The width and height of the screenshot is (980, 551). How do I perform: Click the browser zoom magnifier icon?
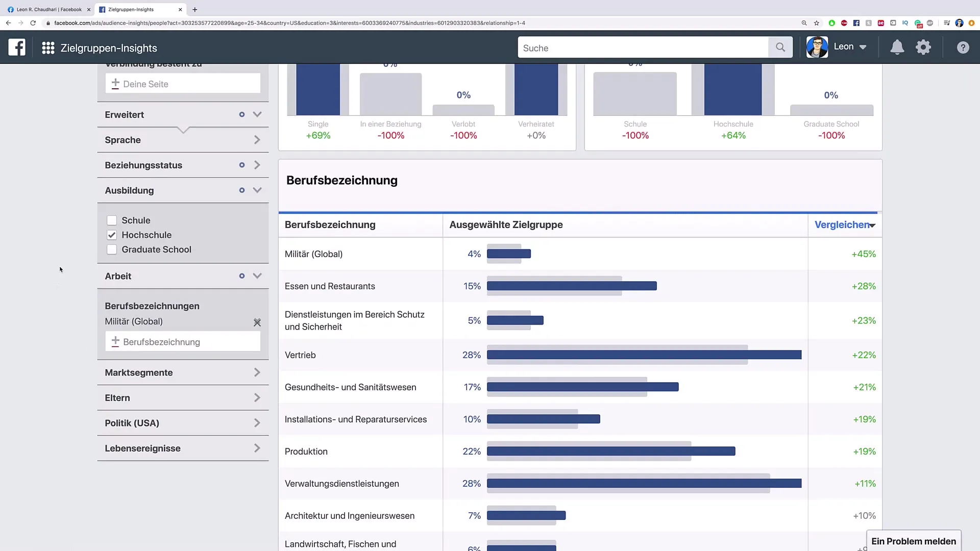[804, 23]
